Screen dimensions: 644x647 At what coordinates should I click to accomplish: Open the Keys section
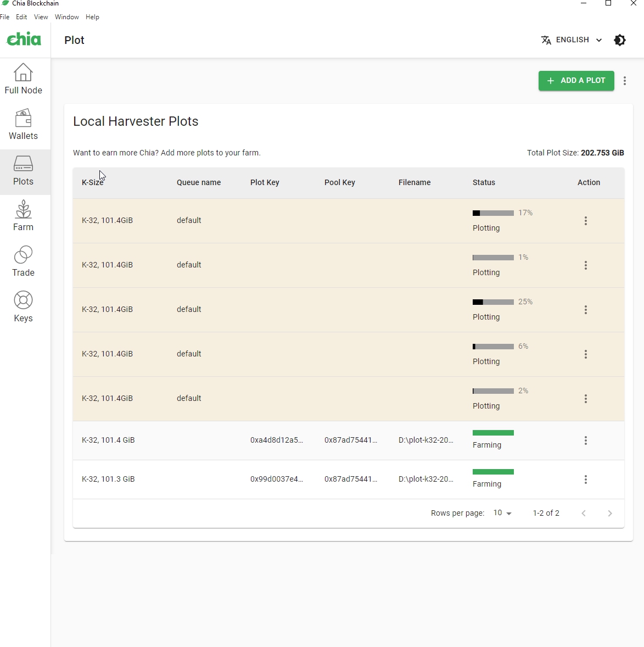click(x=24, y=307)
